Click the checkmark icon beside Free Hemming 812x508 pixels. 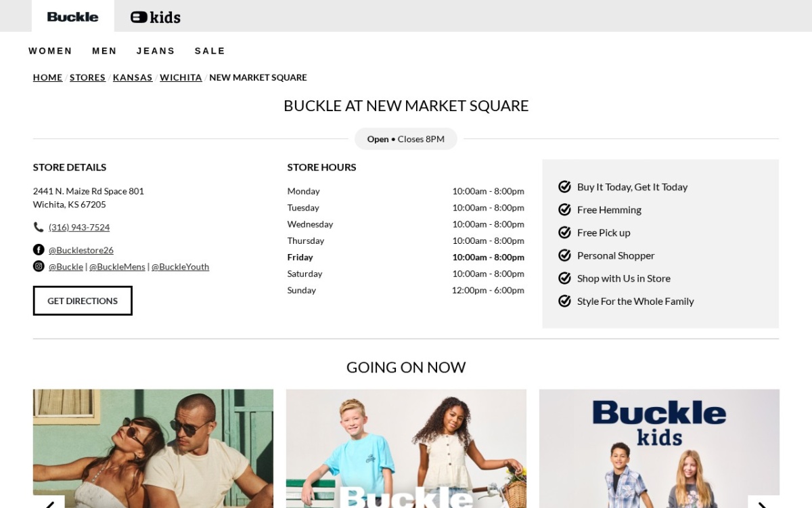coord(564,210)
